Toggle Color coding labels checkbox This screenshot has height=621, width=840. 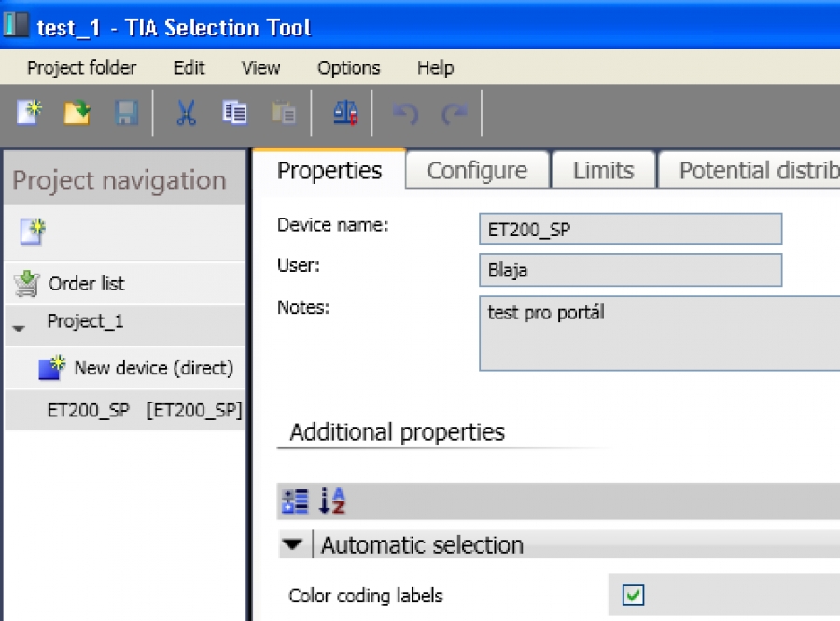tap(633, 595)
